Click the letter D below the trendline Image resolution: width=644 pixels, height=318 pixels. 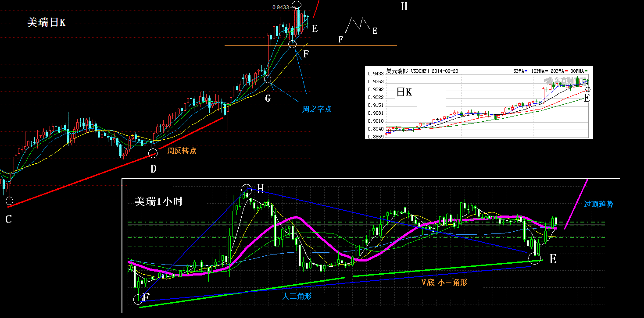[x=153, y=169]
